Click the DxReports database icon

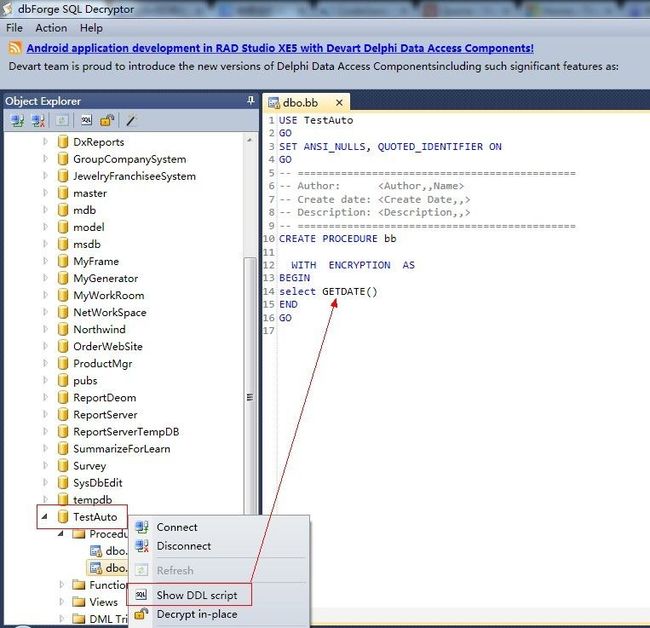[63, 142]
